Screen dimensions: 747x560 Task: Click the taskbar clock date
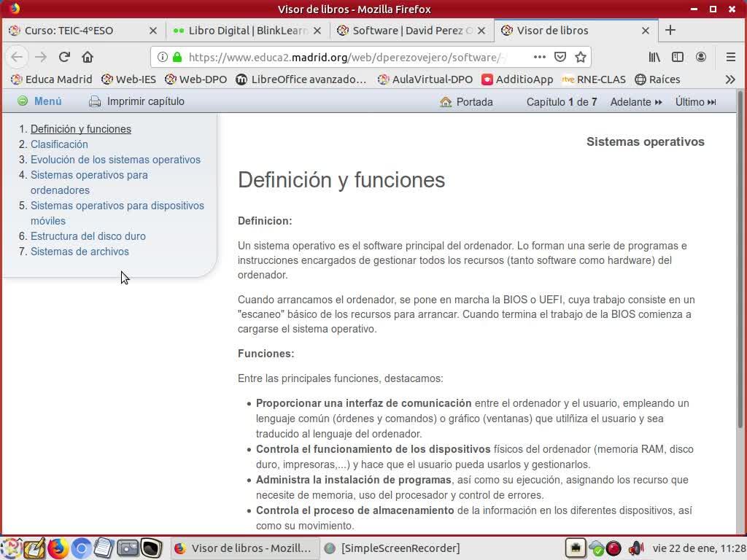[700, 548]
